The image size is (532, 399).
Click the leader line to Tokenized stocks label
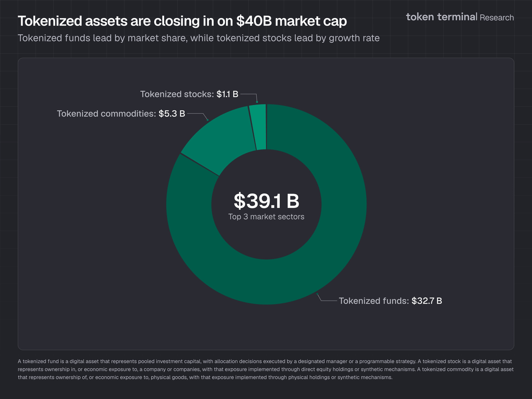[x=247, y=95]
